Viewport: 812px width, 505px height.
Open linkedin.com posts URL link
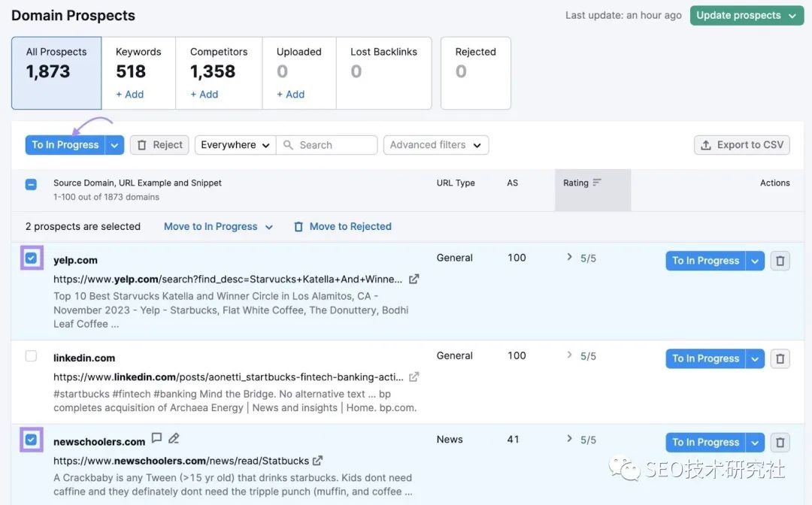coord(229,377)
